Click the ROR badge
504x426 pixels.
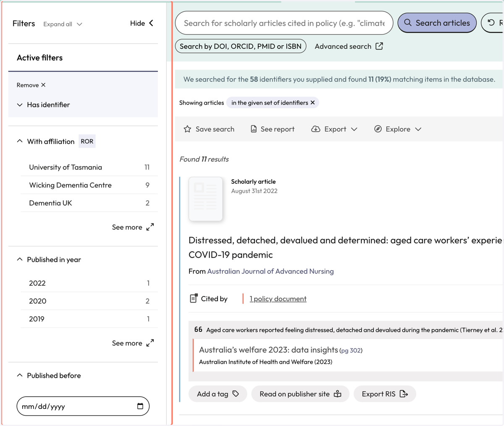[87, 141]
